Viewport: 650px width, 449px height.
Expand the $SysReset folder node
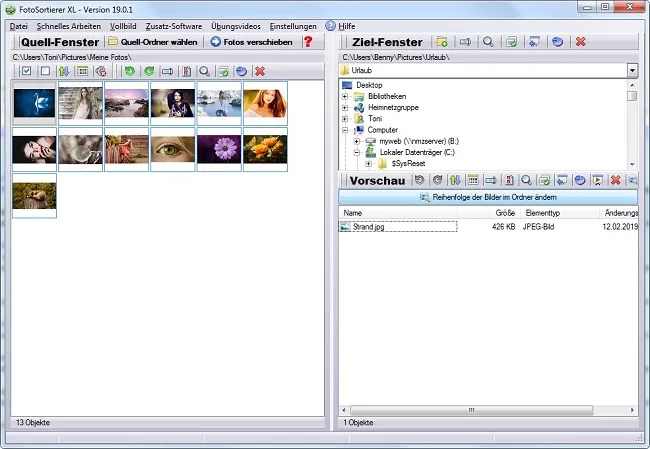pos(368,163)
